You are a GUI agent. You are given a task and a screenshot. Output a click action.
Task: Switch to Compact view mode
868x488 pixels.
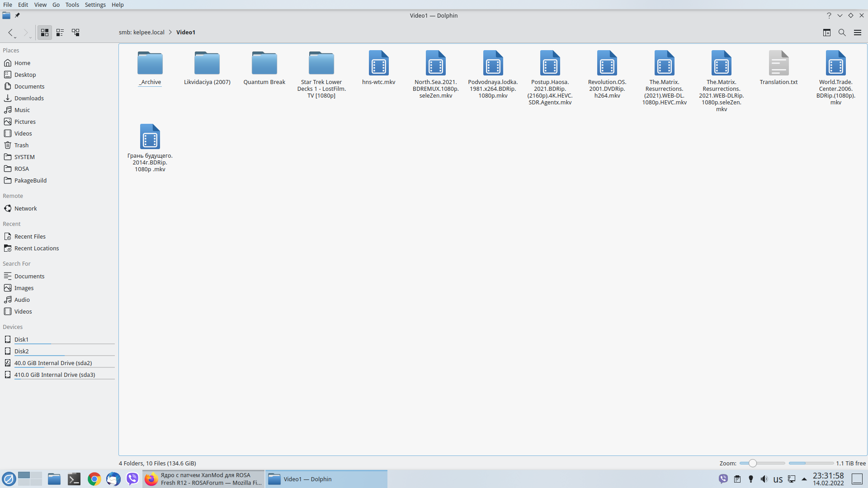tap(60, 33)
